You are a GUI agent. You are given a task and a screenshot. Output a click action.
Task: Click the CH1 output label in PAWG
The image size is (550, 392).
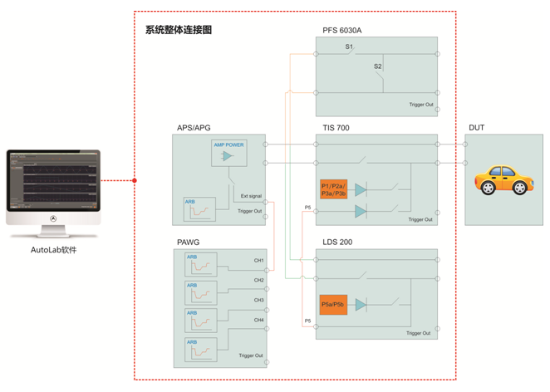pyautogui.click(x=258, y=261)
